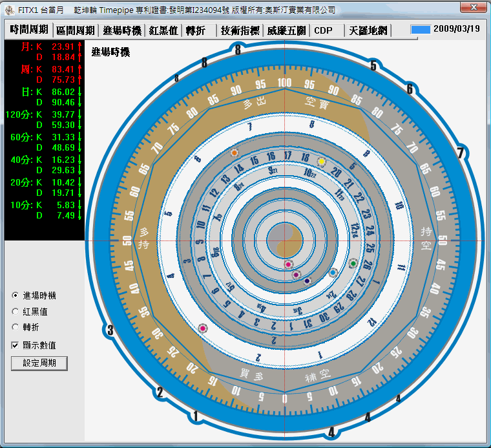The height and width of the screenshot is (448, 491).
Task: Click the daily D value 90.46
Action: pos(63,102)
